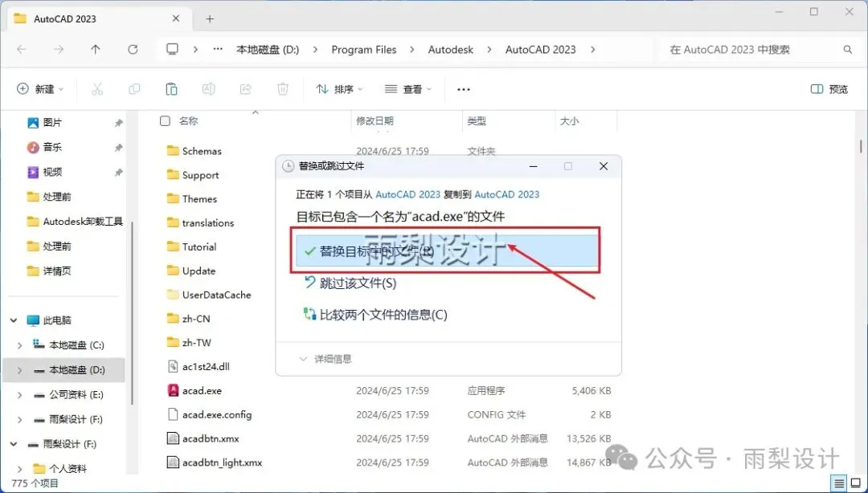Click the Cut scissors icon
Screen dimensions: 868x493
click(97, 89)
